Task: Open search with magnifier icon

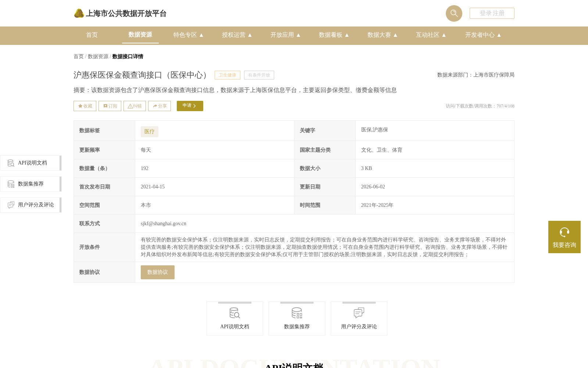Action: (x=454, y=13)
